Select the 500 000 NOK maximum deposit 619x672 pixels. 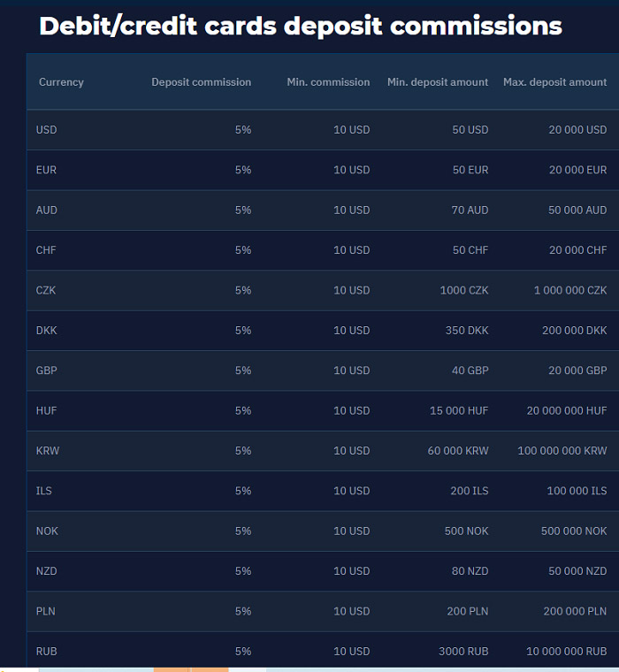click(x=574, y=531)
